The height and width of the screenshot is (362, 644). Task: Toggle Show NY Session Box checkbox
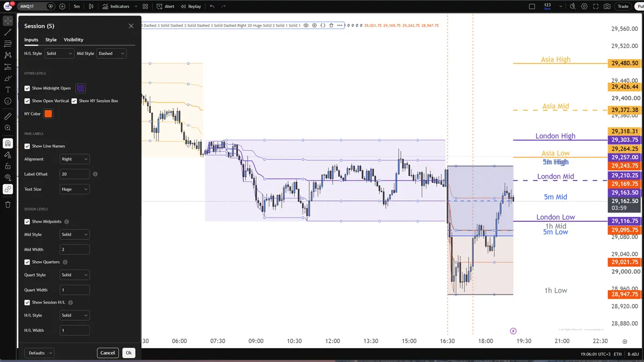point(75,101)
